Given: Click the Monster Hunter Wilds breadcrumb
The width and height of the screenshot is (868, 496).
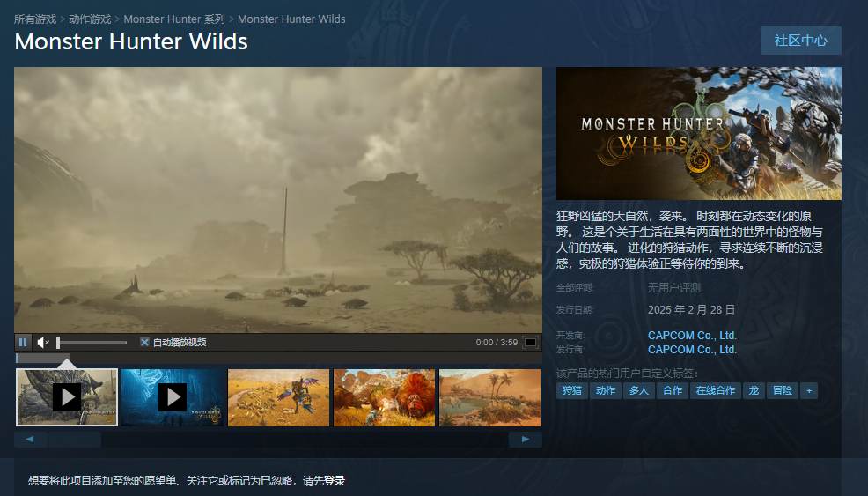Looking at the screenshot, I should point(291,19).
